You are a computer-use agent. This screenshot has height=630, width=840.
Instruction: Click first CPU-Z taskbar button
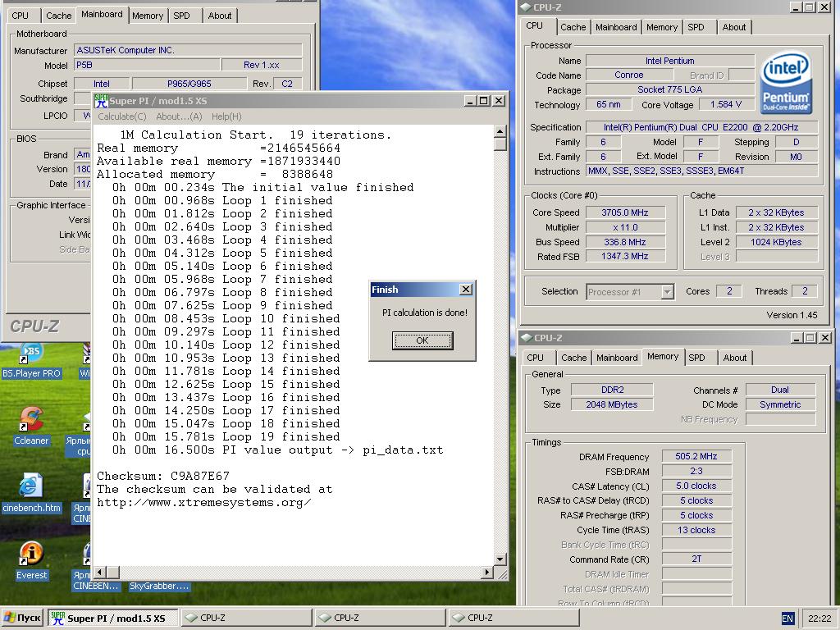click(246, 618)
